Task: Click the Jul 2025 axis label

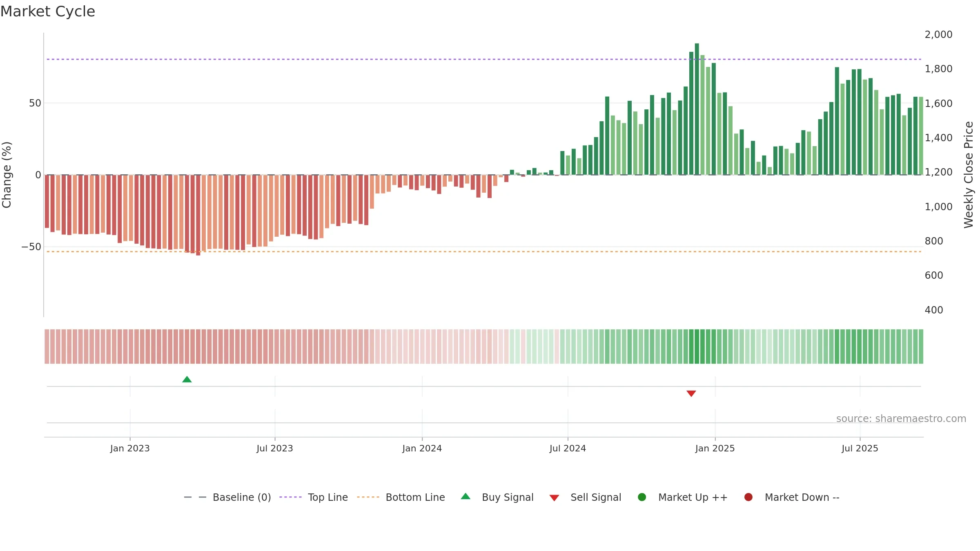Action: tap(860, 448)
